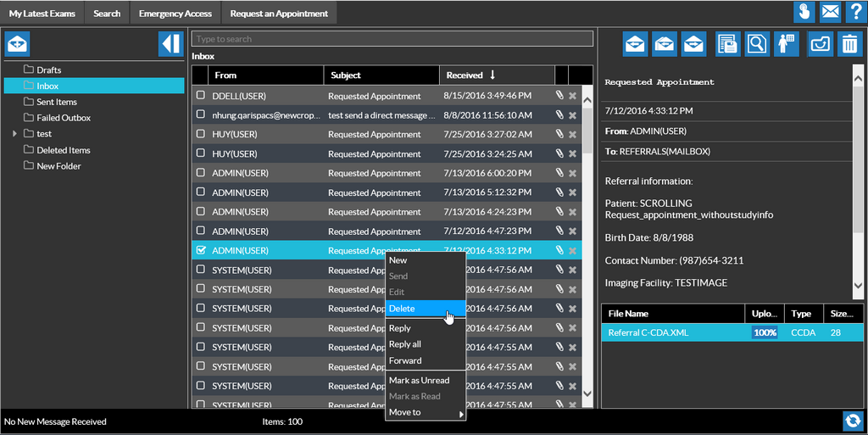Uncheck the selected ADMIN(USER) 4:33:12 PM message
The image size is (868, 435).
coord(201,250)
